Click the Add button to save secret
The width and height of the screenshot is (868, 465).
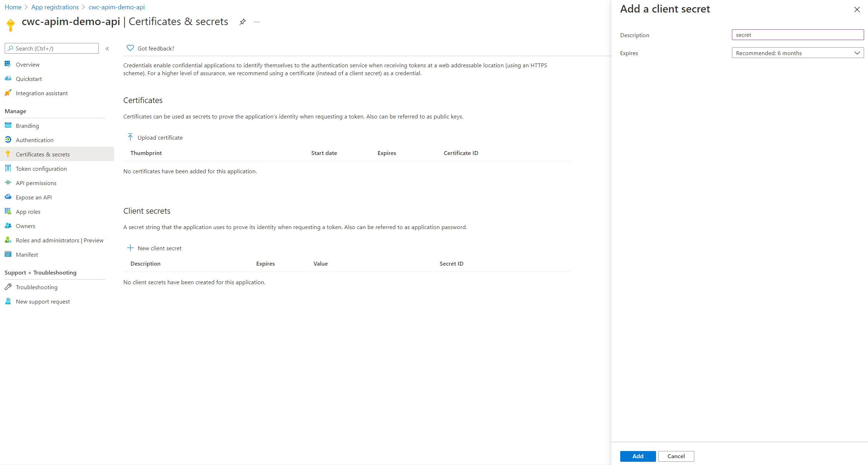coord(638,456)
